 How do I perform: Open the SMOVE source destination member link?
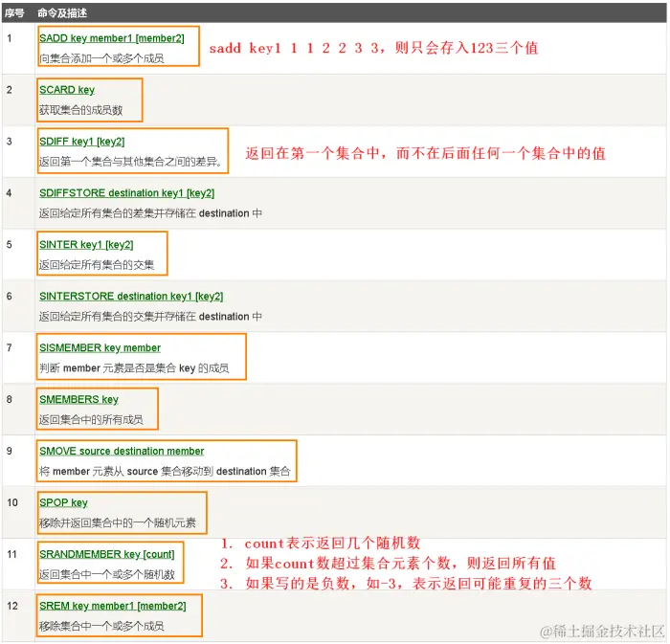122,452
